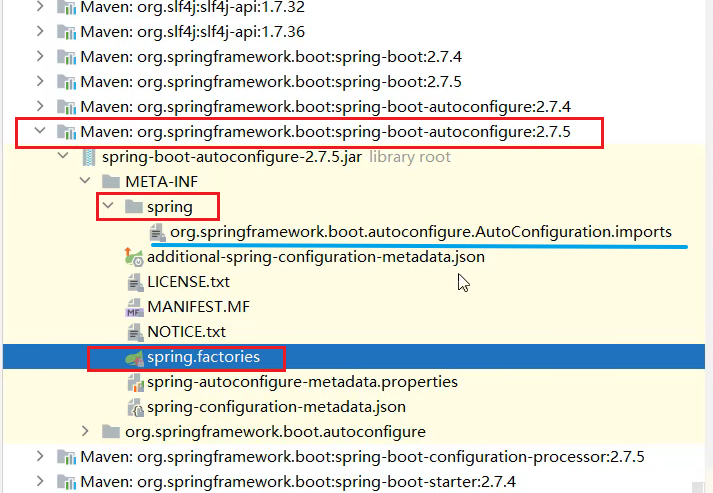Click the META-INF folder icon

(x=111, y=182)
